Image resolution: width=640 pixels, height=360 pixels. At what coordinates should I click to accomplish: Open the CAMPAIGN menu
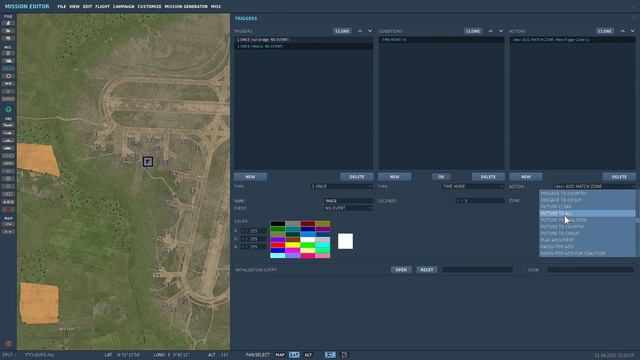(x=123, y=7)
